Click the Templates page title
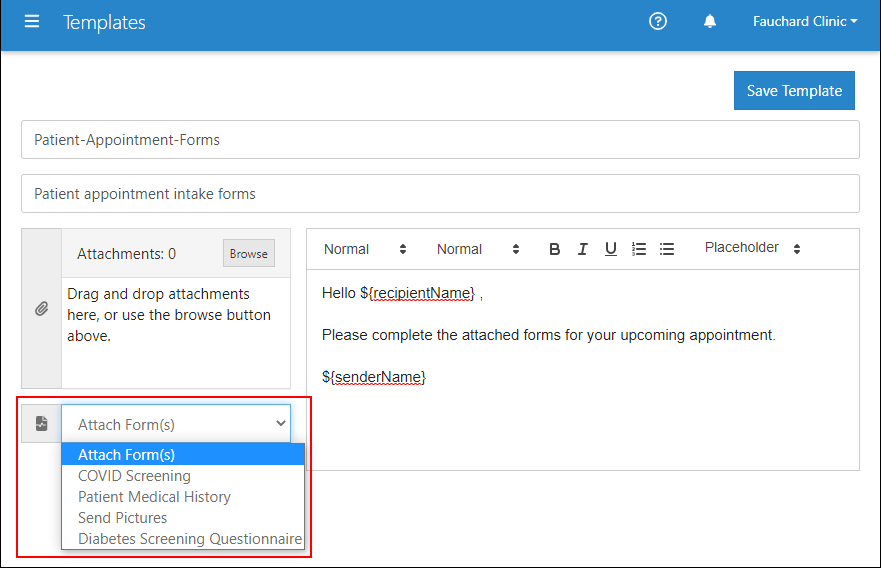 [104, 22]
